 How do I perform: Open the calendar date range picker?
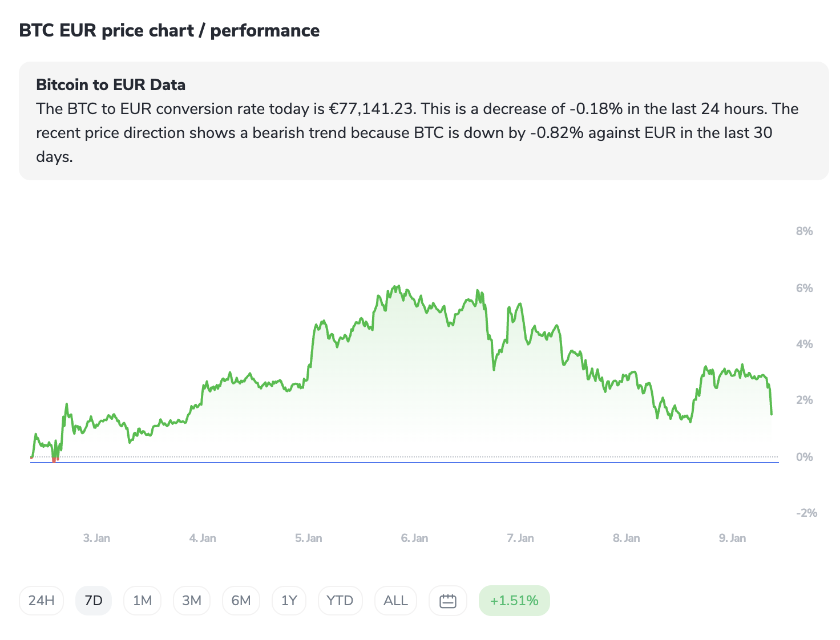pyautogui.click(x=448, y=601)
